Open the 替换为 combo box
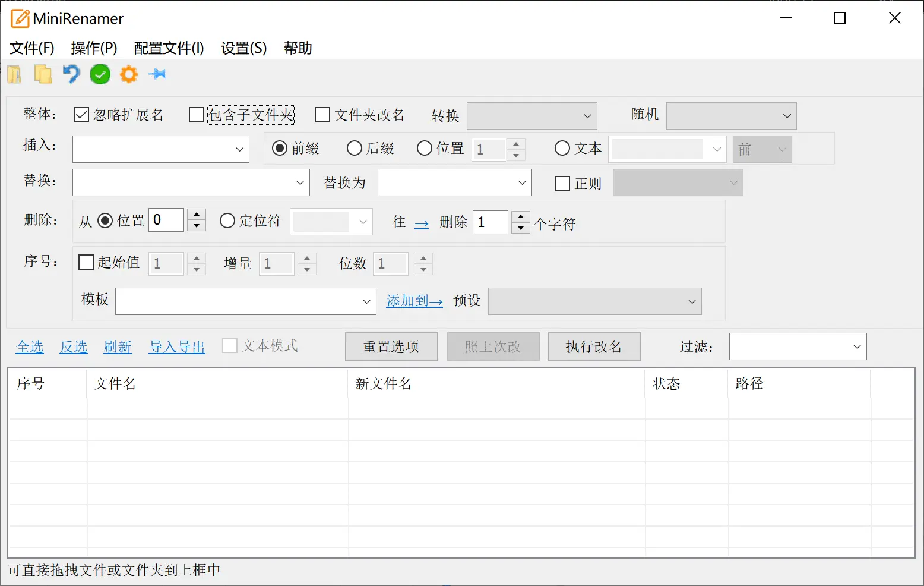Viewport: 924px width, 586px height. (454, 182)
